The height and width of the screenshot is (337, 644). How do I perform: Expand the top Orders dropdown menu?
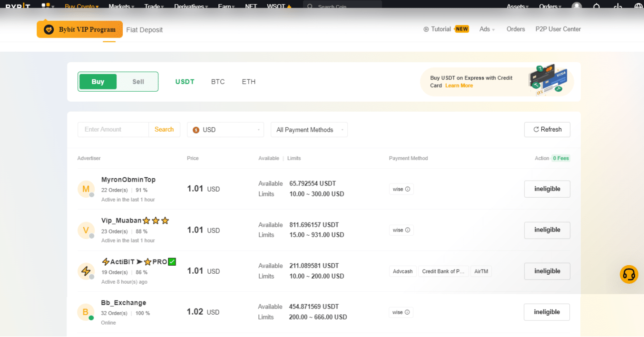pos(550,7)
